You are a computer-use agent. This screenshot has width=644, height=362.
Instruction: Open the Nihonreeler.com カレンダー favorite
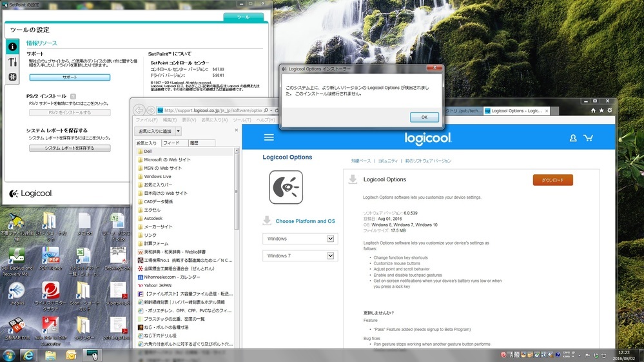[x=172, y=277]
